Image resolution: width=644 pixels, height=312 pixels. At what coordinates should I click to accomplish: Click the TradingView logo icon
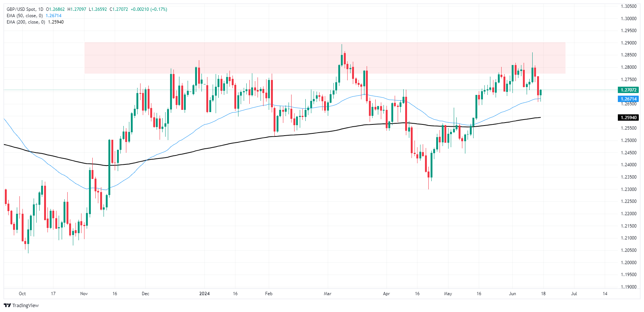coord(7,305)
